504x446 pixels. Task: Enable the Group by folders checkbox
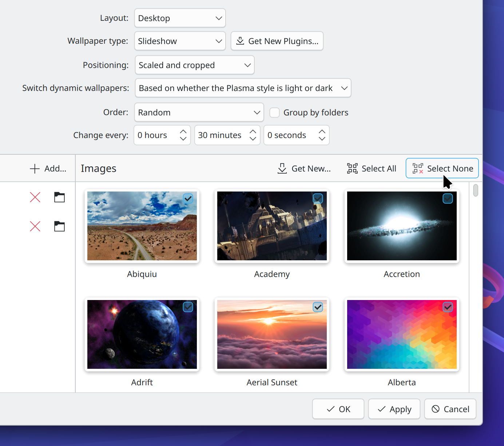(x=274, y=113)
